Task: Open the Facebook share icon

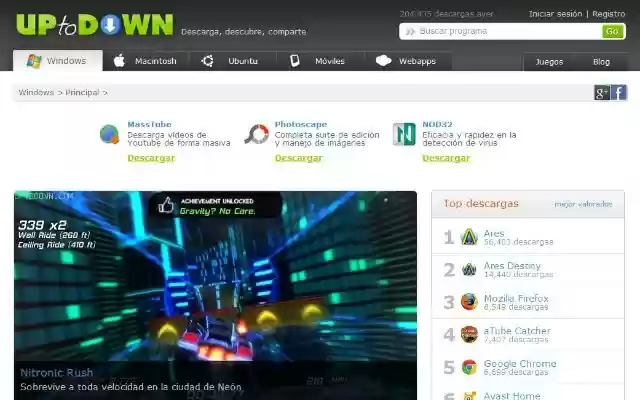Action: (619, 93)
